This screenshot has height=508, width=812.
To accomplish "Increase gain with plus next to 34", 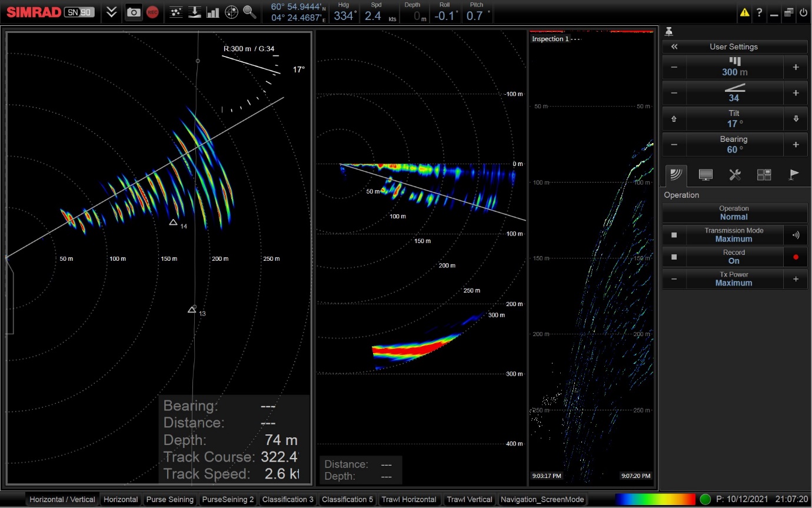I will (796, 93).
